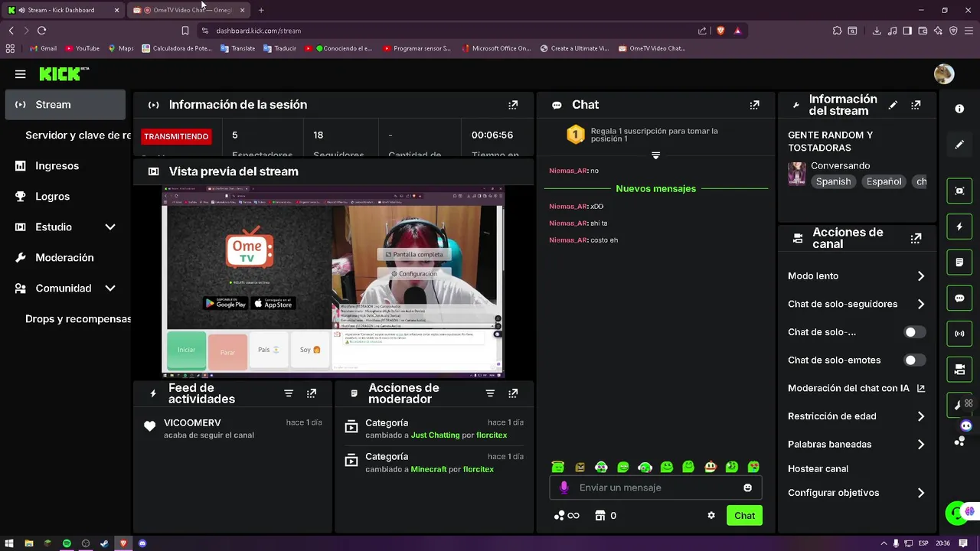Viewport: 980px width, 551px height.
Task: Toggle chat bubble widget in right sidebar
Action: pos(959,298)
